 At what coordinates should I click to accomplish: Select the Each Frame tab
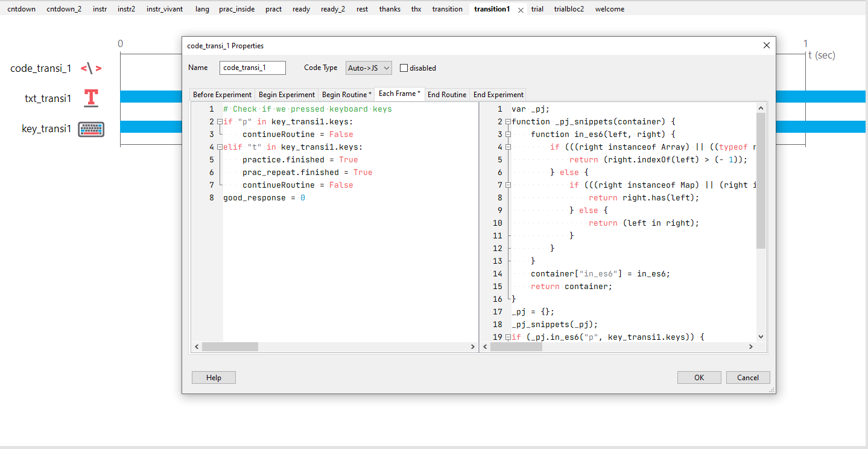coord(399,94)
